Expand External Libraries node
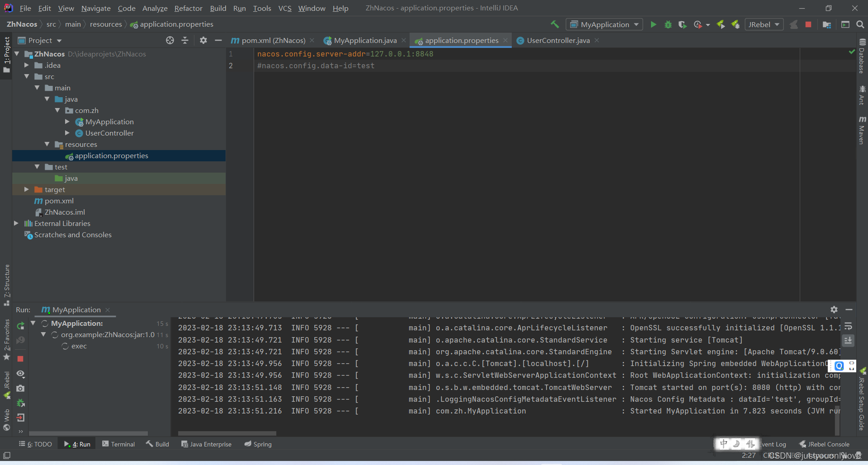The width and height of the screenshot is (868, 465). pos(16,223)
